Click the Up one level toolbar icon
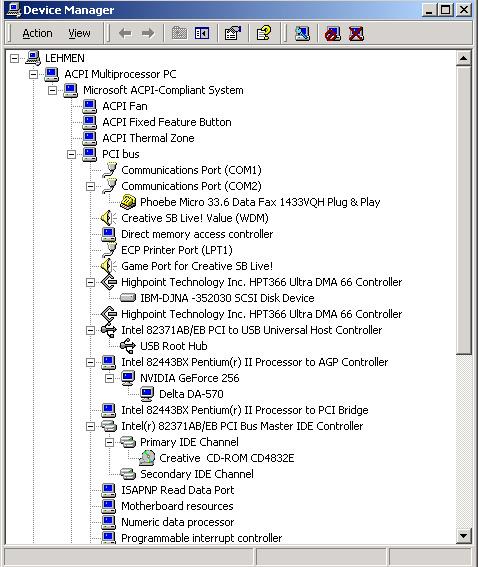 click(179, 34)
